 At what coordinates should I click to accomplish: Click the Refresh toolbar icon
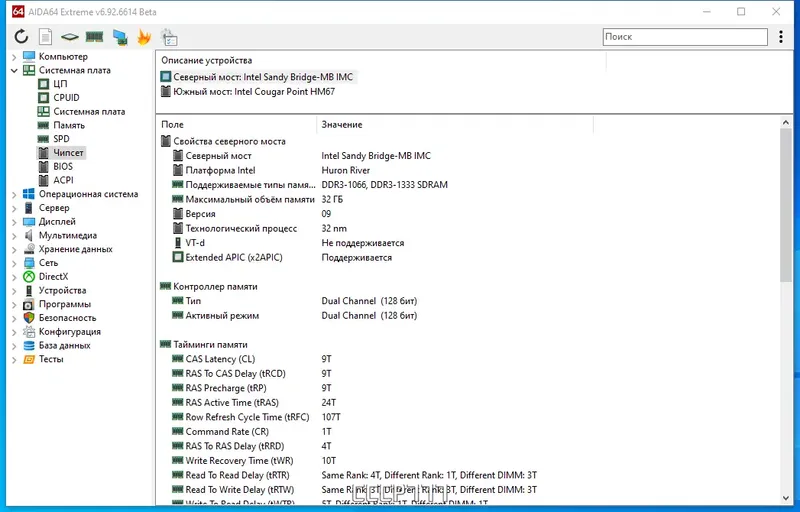pos(21,37)
